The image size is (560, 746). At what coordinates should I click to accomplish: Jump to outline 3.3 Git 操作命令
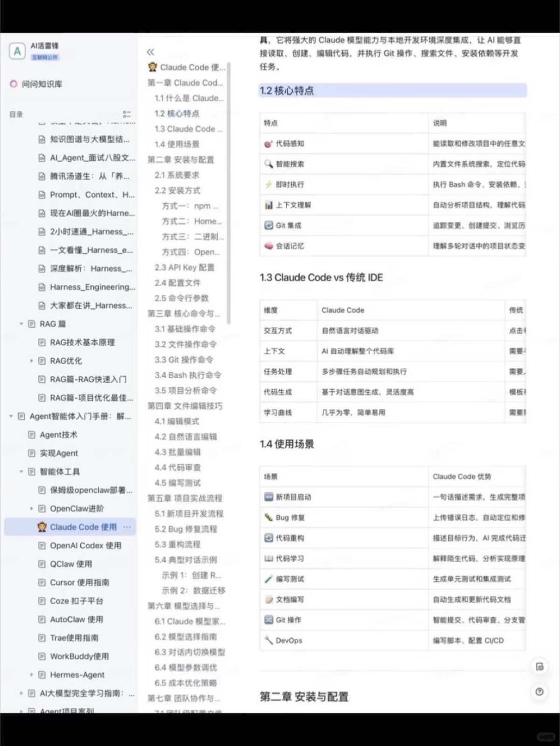coord(184,359)
